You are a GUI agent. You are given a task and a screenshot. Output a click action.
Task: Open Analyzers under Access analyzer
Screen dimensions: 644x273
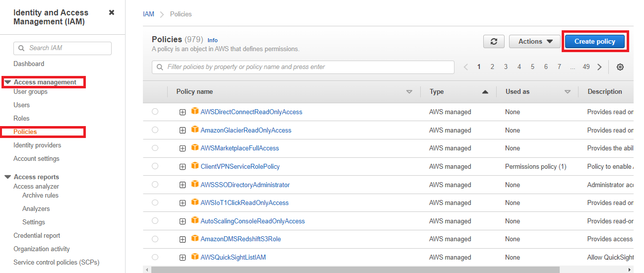point(36,208)
